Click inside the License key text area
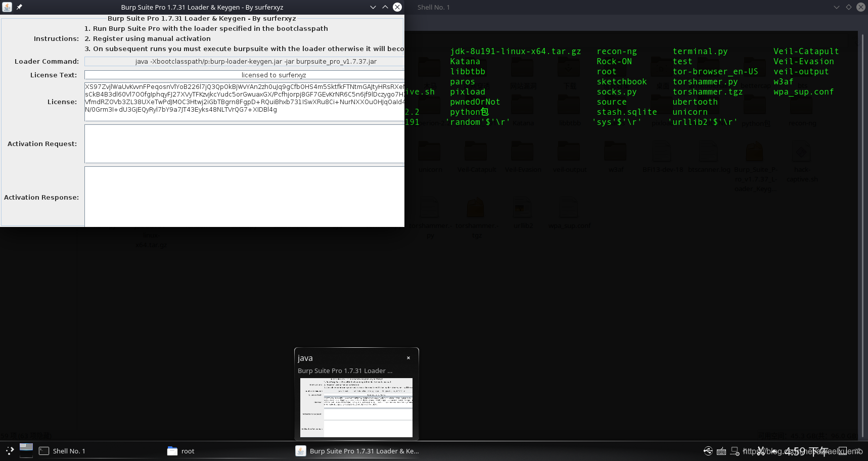Viewport: 868px width, 461px height. [244, 102]
